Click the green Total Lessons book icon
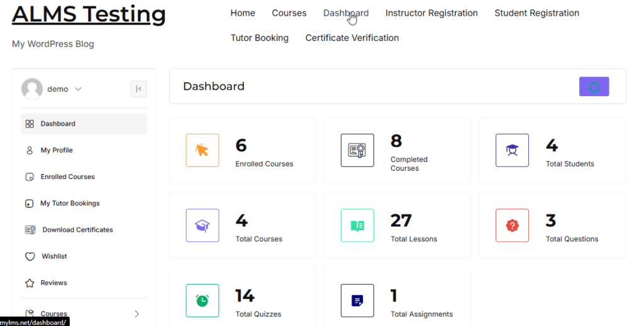 click(357, 225)
